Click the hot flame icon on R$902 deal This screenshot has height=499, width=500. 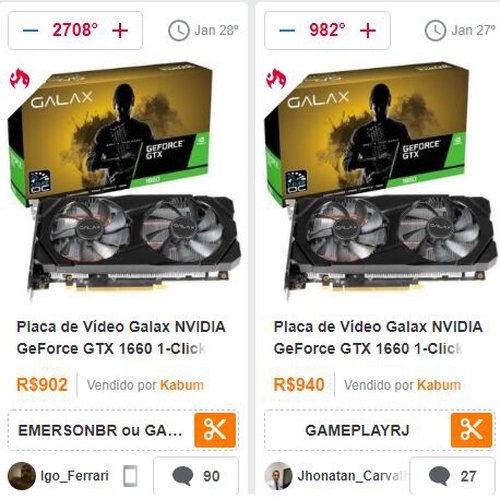click(x=20, y=79)
